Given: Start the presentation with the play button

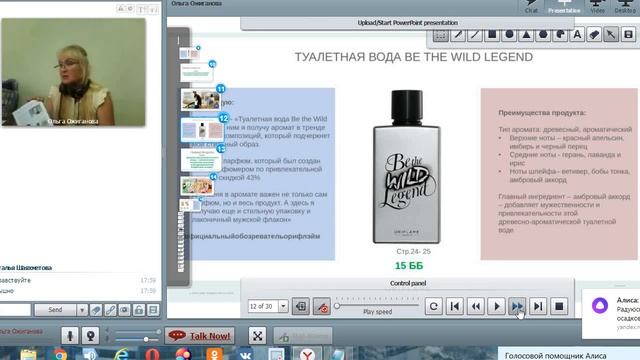Looking at the screenshot, I should 496,306.
